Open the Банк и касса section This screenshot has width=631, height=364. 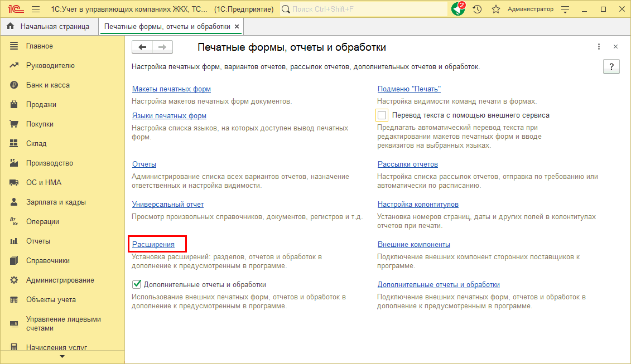(x=48, y=85)
